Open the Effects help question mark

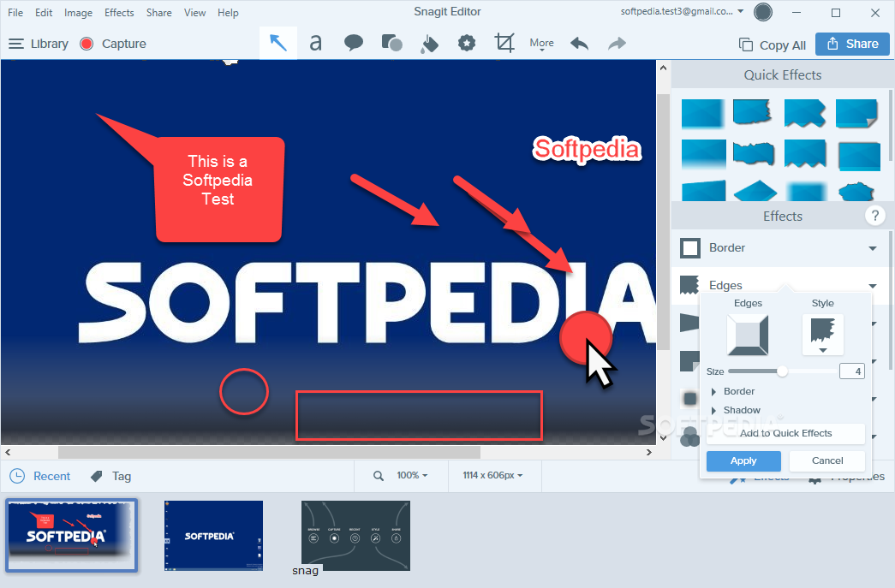pyautogui.click(x=874, y=216)
